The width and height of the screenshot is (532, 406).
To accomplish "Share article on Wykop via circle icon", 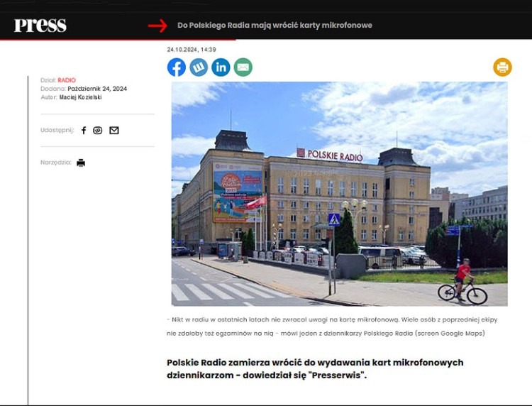I will click(199, 67).
